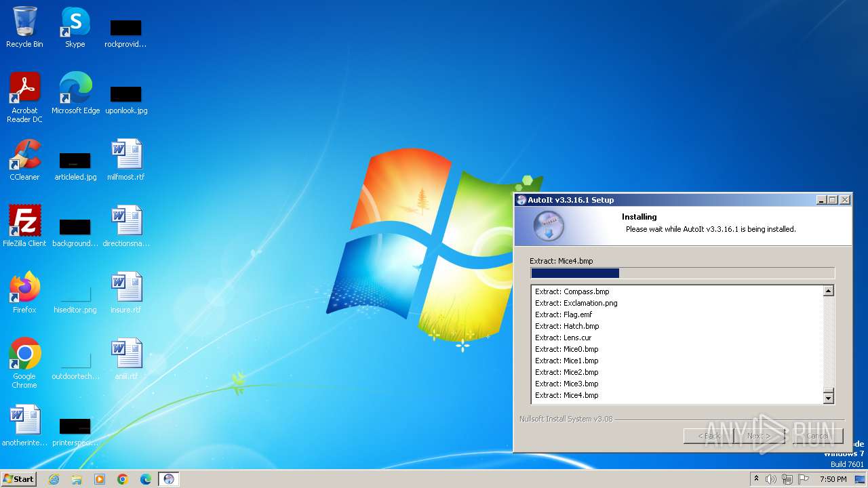Image resolution: width=868 pixels, height=488 pixels.
Task: Select anotherinte... document icon
Action: click(x=24, y=426)
